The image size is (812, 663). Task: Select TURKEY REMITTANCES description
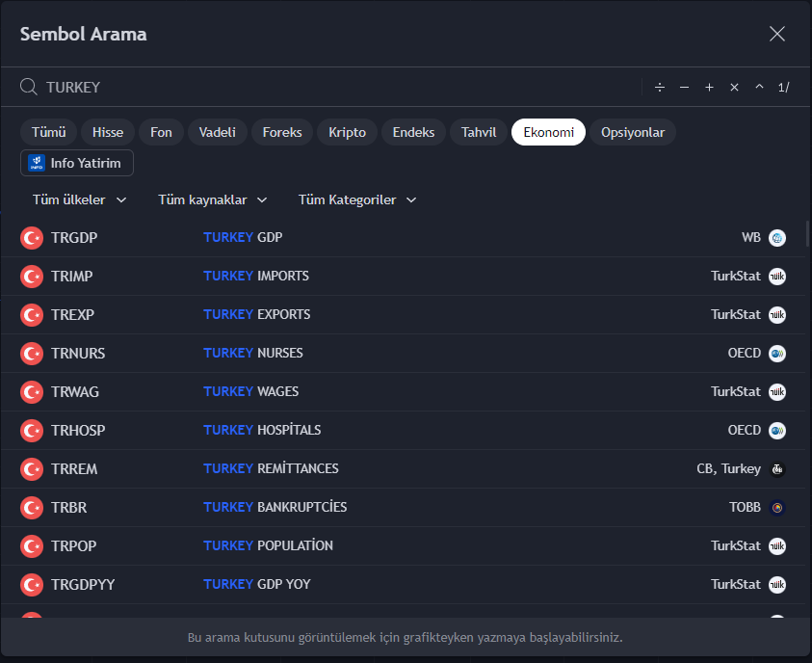tap(271, 469)
